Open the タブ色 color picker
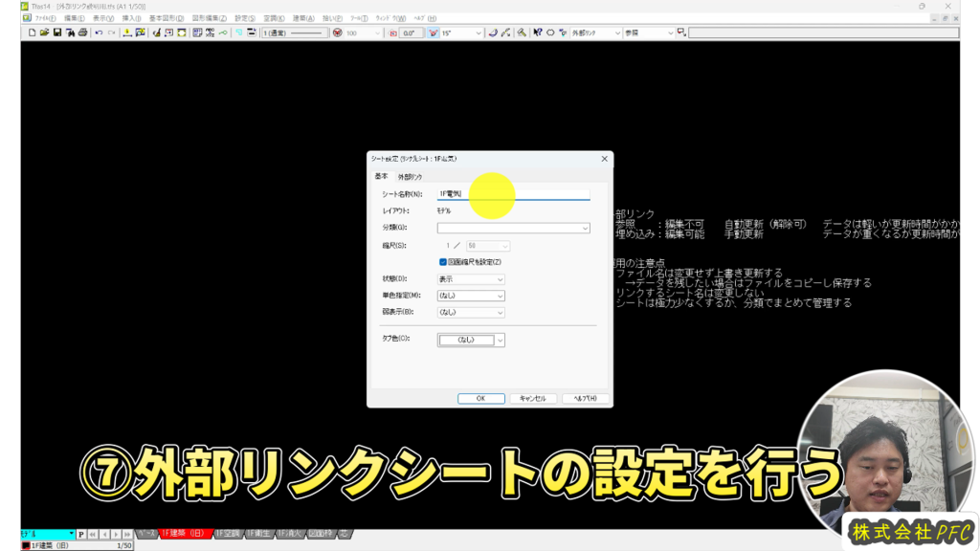This screenshot has width=980, height=551. point(500,340)
